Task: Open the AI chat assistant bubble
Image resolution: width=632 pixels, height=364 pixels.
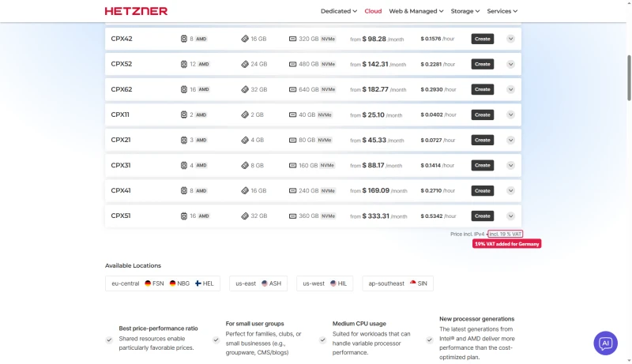Action: click(x=605, y=343)
